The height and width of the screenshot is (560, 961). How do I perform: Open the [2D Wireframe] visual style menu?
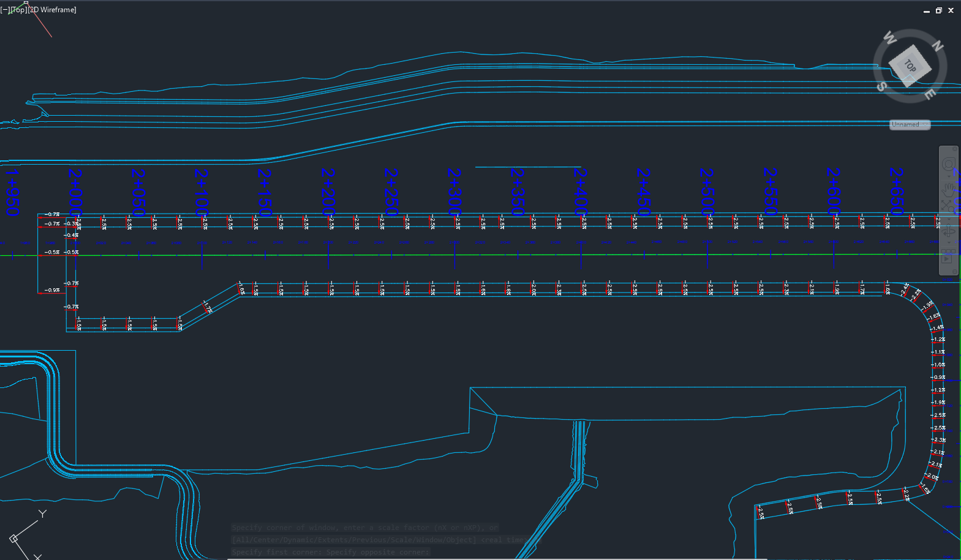coord(53,10)
